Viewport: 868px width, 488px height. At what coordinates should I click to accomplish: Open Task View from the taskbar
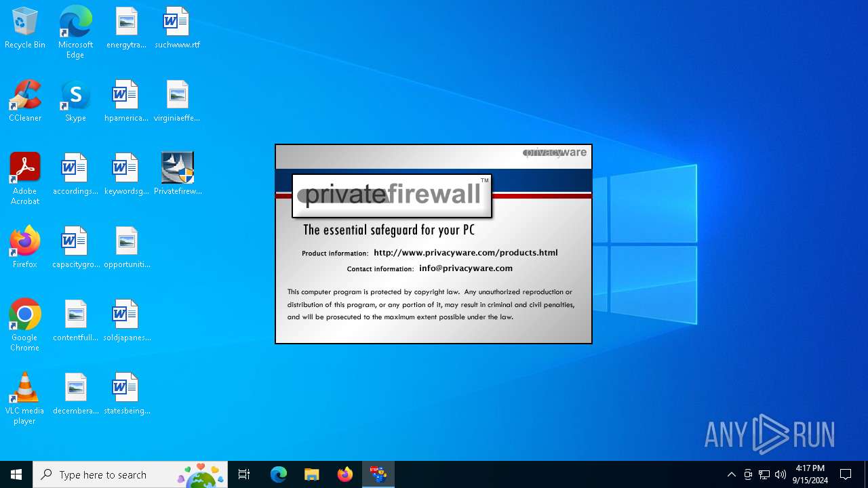[x=244, y=474]
